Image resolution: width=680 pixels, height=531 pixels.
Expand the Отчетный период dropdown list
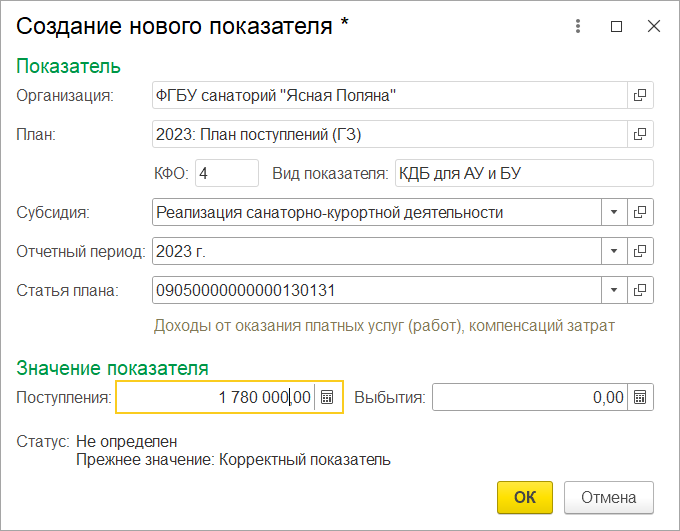[614, 251]
